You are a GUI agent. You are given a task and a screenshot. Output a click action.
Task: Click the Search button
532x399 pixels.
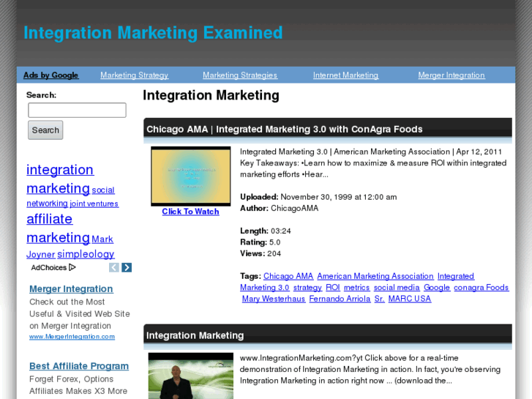point(45,130)
